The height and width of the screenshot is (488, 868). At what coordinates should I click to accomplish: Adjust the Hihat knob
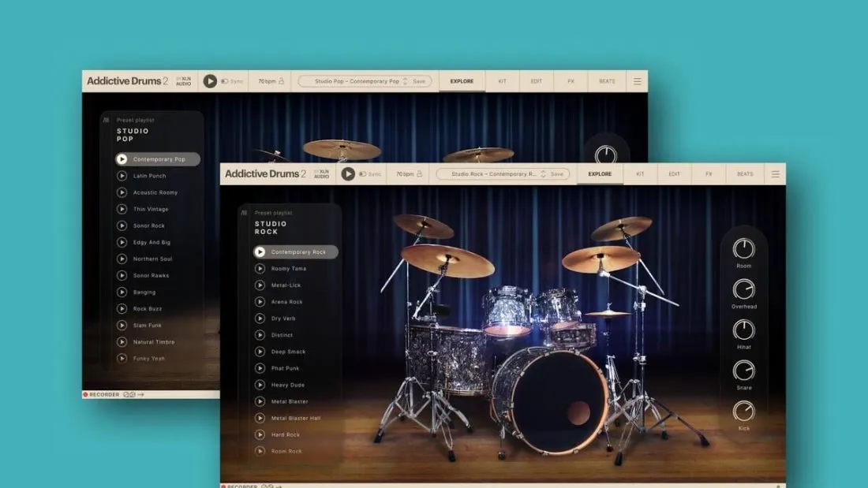pos(743,330)
